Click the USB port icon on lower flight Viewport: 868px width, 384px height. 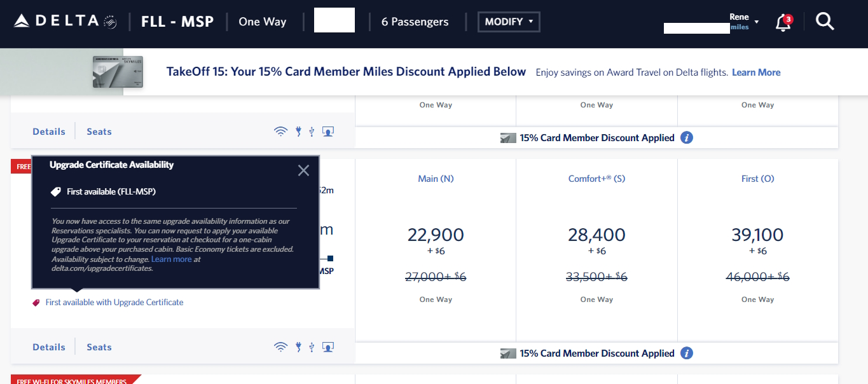tap(312, 347)
